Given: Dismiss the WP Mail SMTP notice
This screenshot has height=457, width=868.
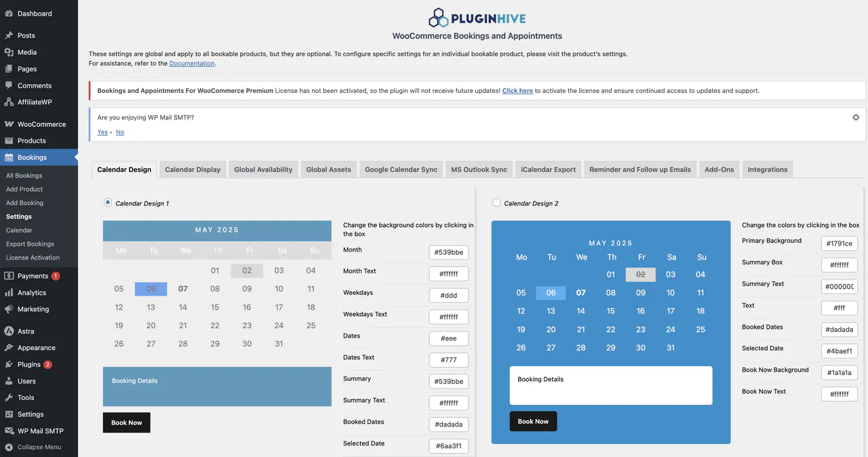Looking at the screenshot, I should pos(856,117).
